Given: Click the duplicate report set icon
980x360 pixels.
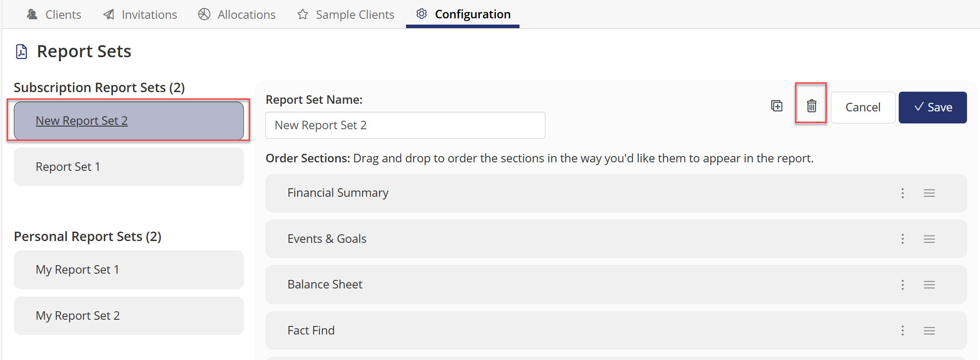Looking at the screenshot, I should 777,106.
